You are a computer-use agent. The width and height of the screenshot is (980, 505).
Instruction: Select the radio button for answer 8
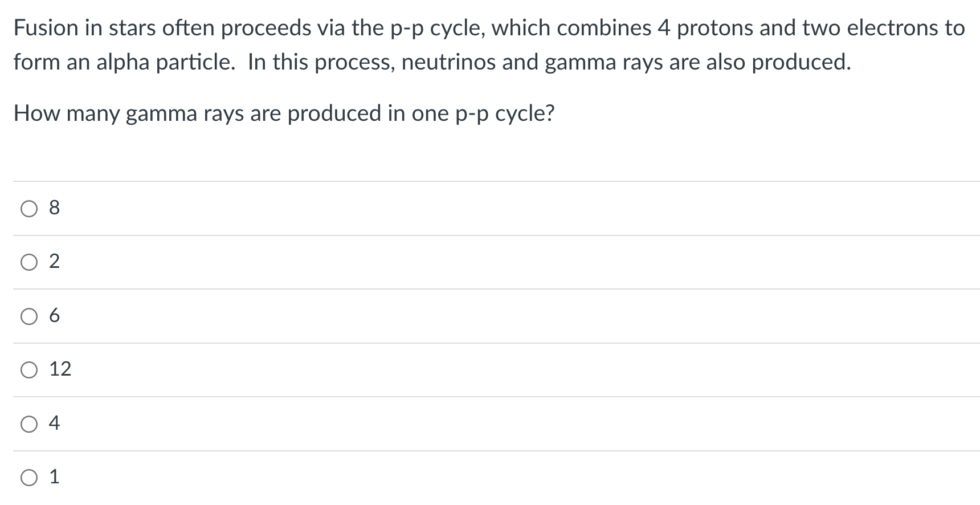[x=28, y=209]
